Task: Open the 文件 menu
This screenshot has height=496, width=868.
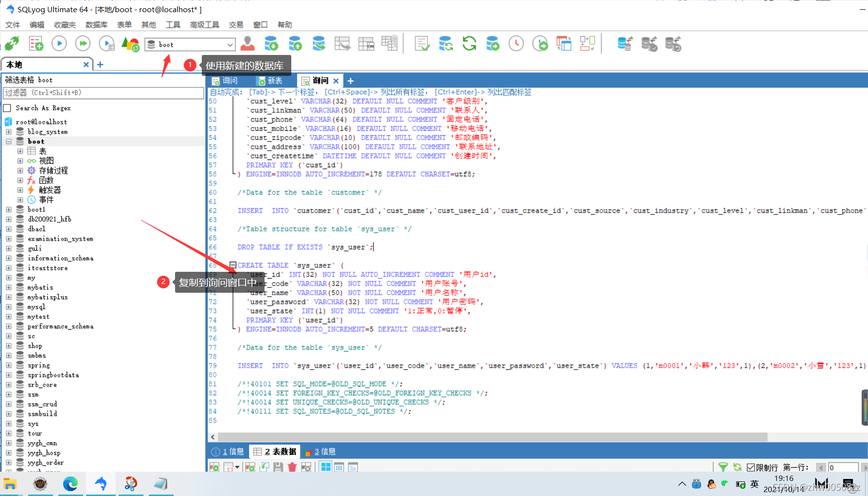Action: tap(13, 25)
